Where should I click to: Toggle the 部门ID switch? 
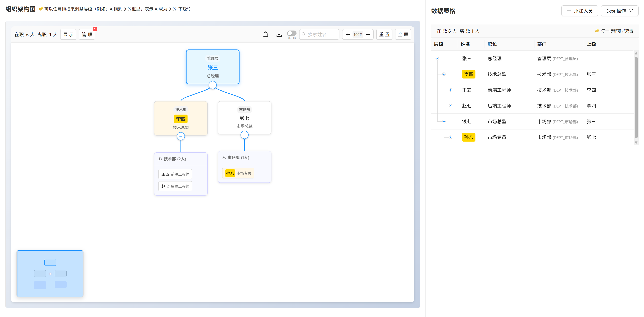pos(291,33)
